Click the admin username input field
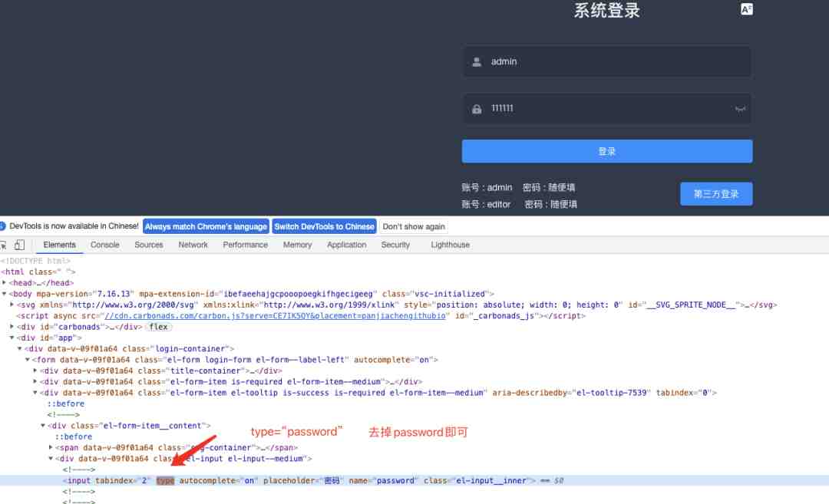829x504 pixels. click(x=607, y=62)
